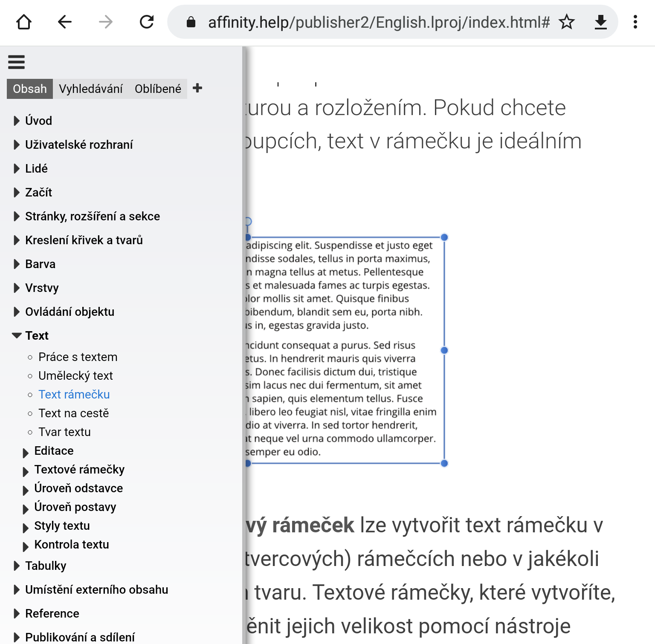Expand Ovládání objektu arrow
This screenshot has height=644, width=655.
(x=17, y=312)
